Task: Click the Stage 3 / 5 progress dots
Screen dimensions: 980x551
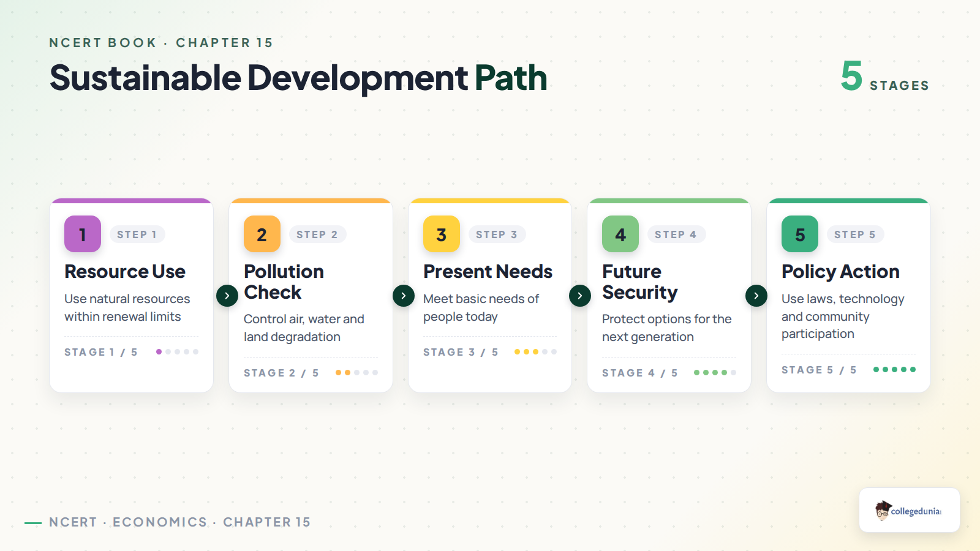Action: pos(536,352)
